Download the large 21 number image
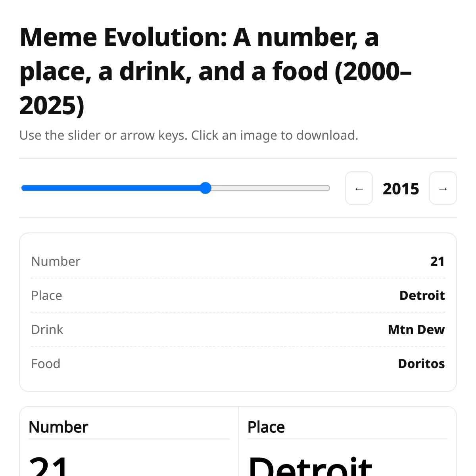The image size is (476, 476). [50, 466]
